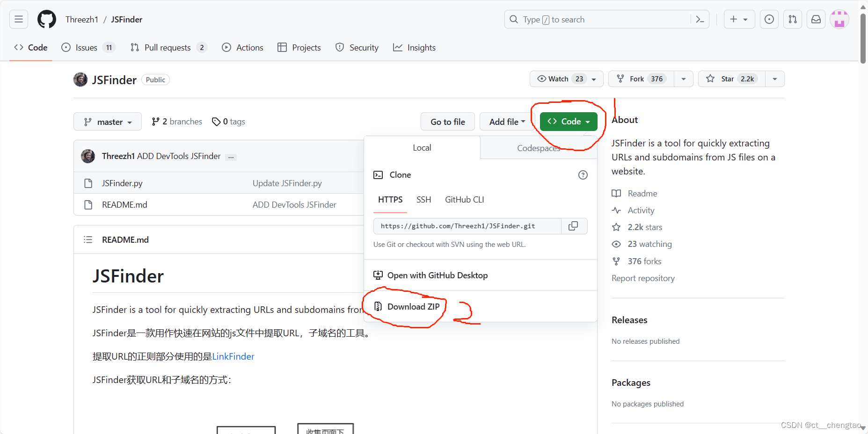The image size is (868, 434).
Task: Open the 2.2k stars link
Action: pos(637,227)
